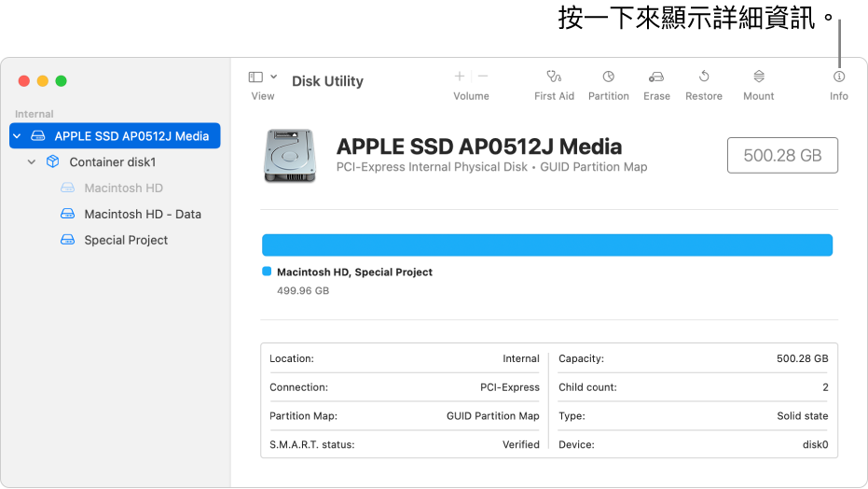
Task: Click the large hard disk image
Action: tap(290, 156)
